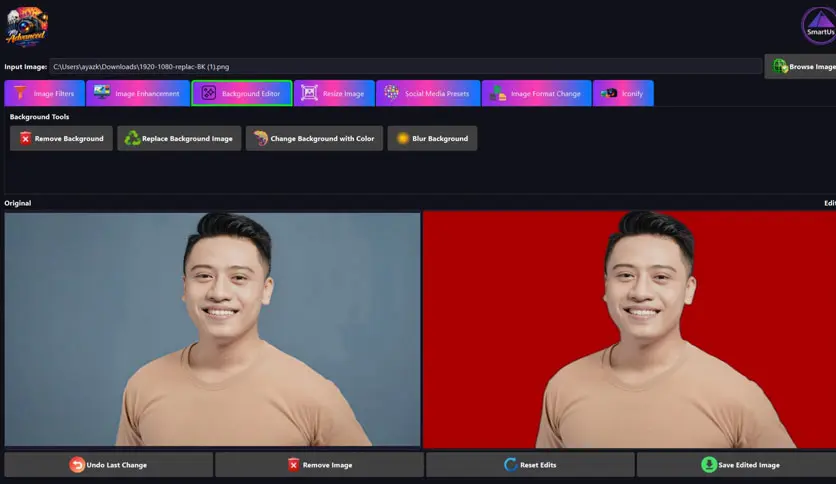836x484 pixels.
Task: Click the frame icon on Resize Image tab
Action: (x=309, y=93)
